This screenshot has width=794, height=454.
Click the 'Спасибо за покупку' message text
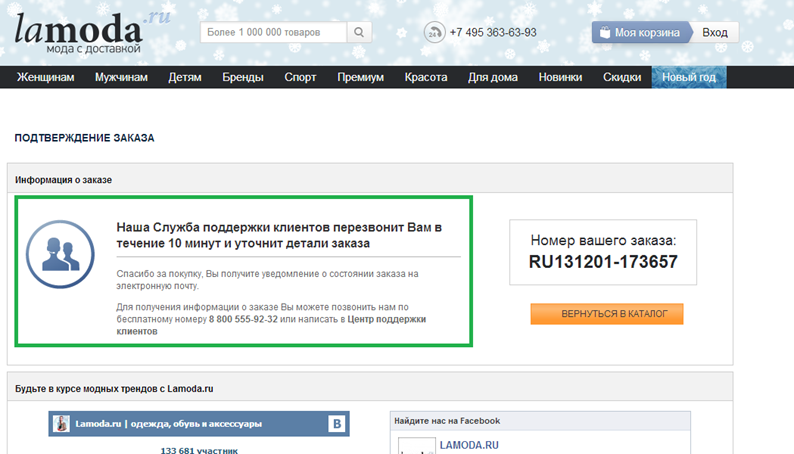click(x=267, y=280)
